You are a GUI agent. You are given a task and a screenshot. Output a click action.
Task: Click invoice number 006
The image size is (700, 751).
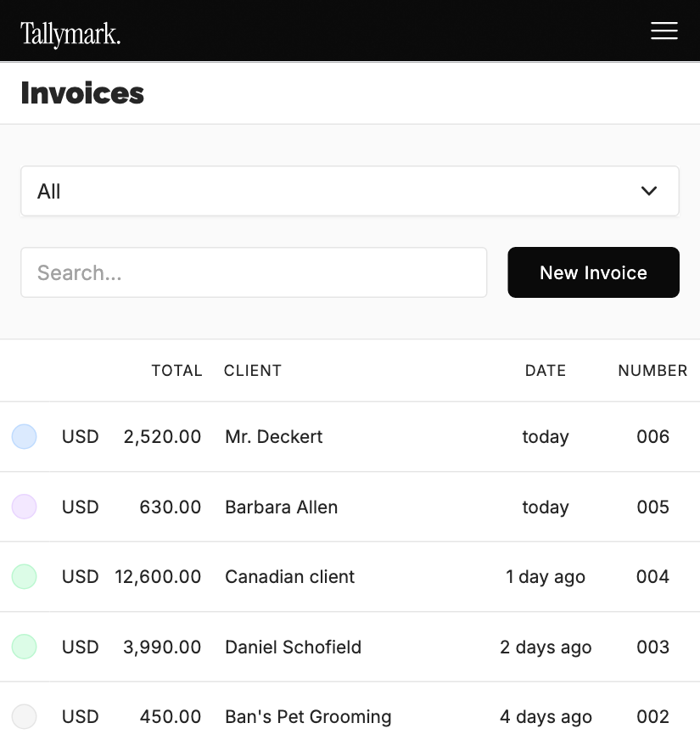tap(652, 437)
